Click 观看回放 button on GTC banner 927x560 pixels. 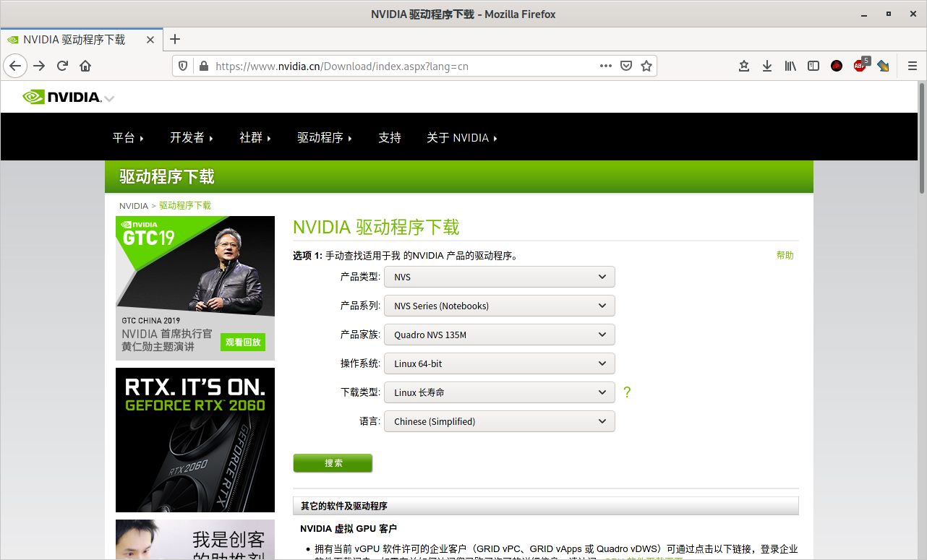[243, 342]
